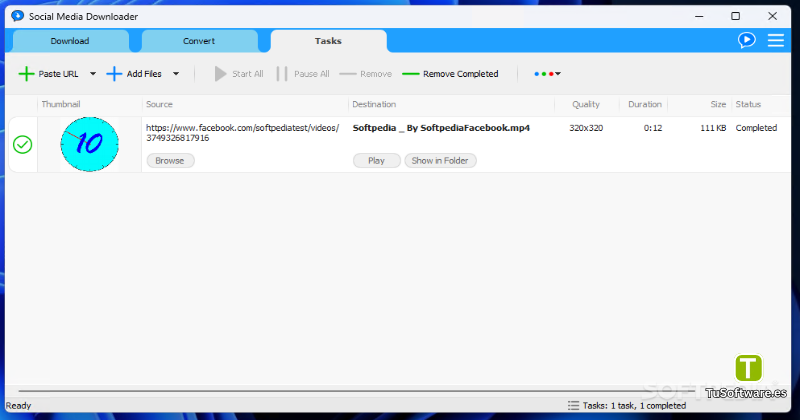Expand the Add Files dropdown arrow
800x420 pixels.
coord(176,74)
